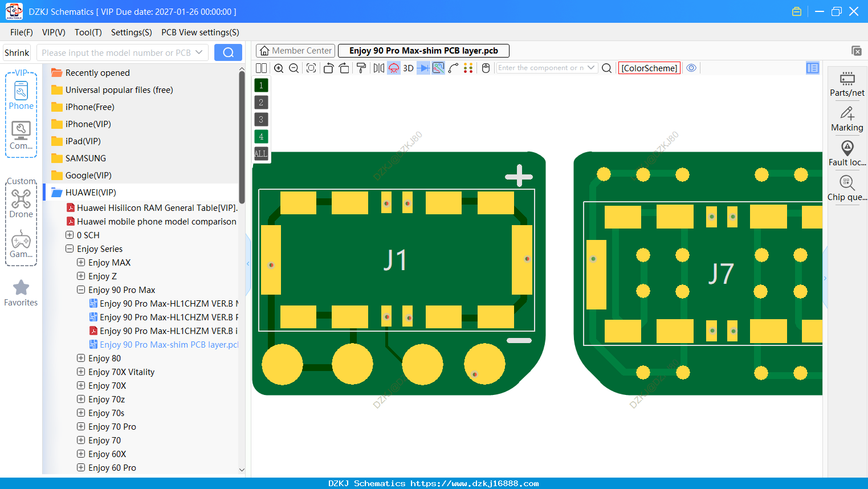Select the paint roller tool

(x=361, y=68)
